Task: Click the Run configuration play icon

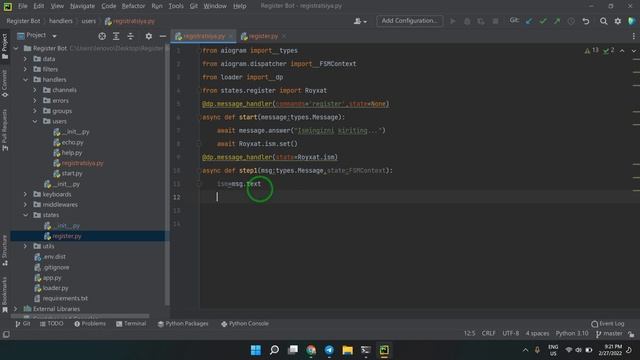Action: coord(453,21)
